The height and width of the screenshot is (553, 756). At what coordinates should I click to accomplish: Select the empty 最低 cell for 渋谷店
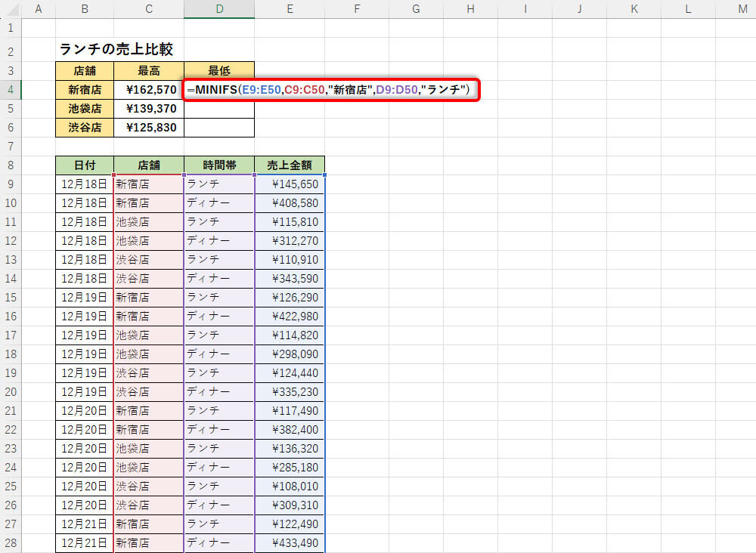pos(219,128)
